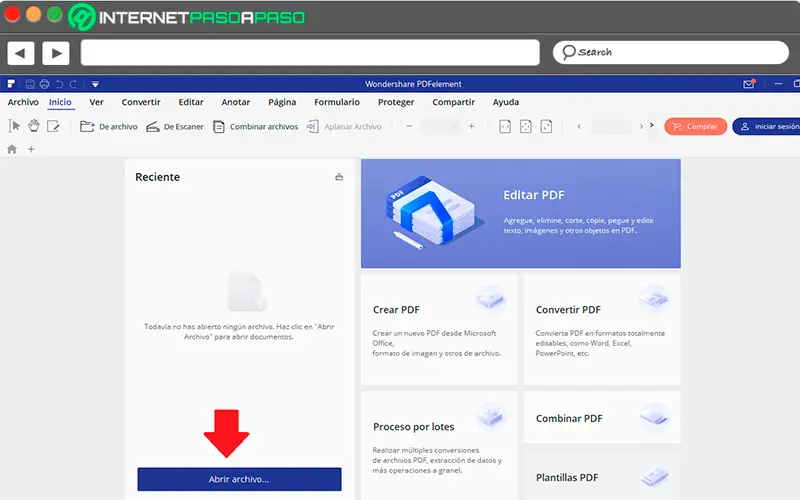The image size is (800, 500).
Task: Click the zoom out minus button
Action: coord(409,126)
